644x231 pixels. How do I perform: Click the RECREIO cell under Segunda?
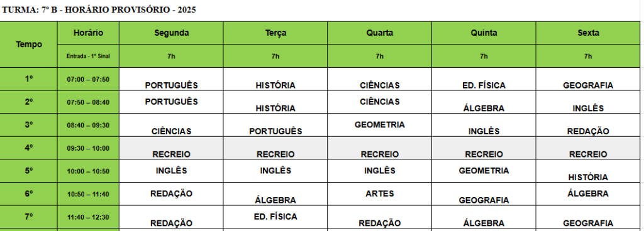(x=171, y=148)
